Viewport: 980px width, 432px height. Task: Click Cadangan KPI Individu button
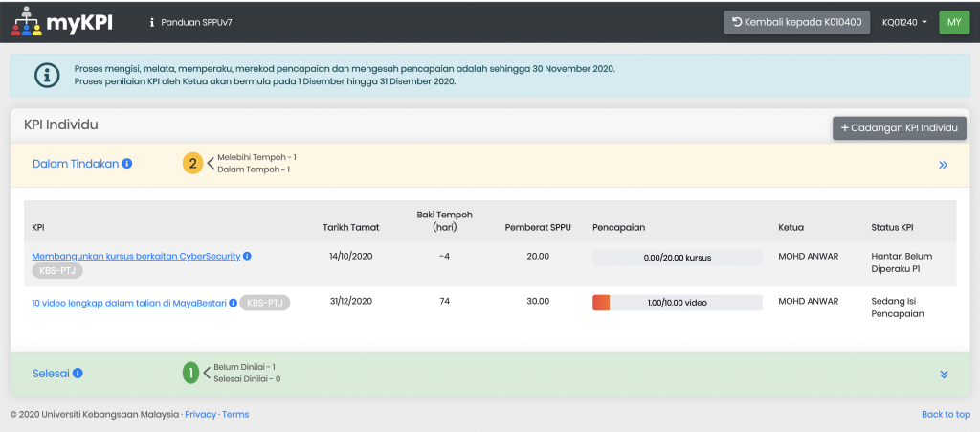pyautogui.click(x=900, y=128)
